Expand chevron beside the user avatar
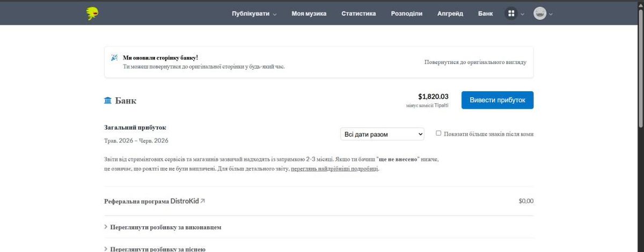Viewport: 644px width, 252px height. 551,15
